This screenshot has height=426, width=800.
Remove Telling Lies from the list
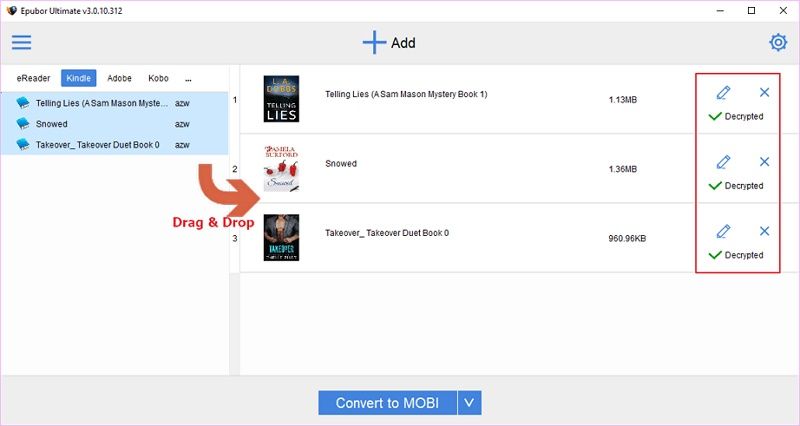coord(764,92)
